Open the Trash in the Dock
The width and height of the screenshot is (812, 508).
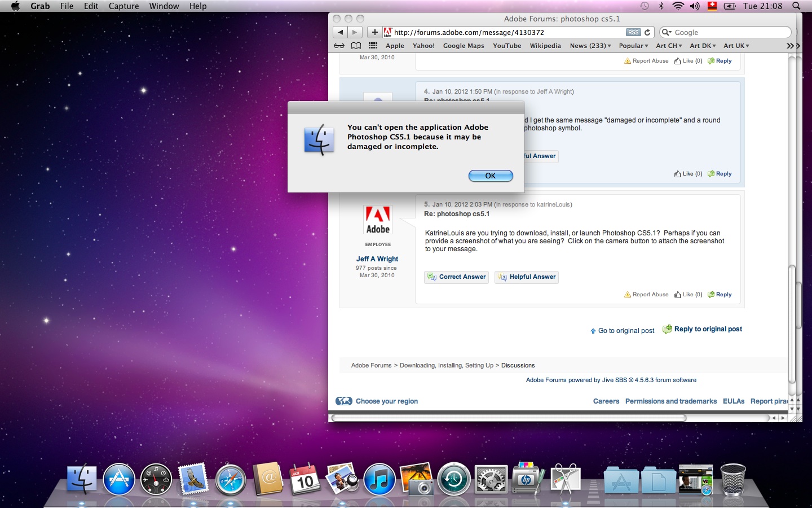(733, 480)
